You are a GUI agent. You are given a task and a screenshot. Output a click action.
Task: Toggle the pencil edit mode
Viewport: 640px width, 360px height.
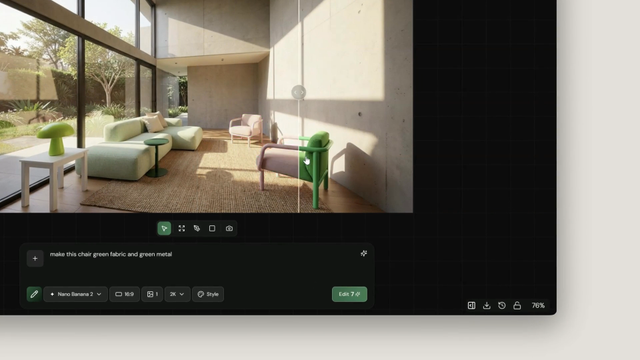tap(34, 294)
